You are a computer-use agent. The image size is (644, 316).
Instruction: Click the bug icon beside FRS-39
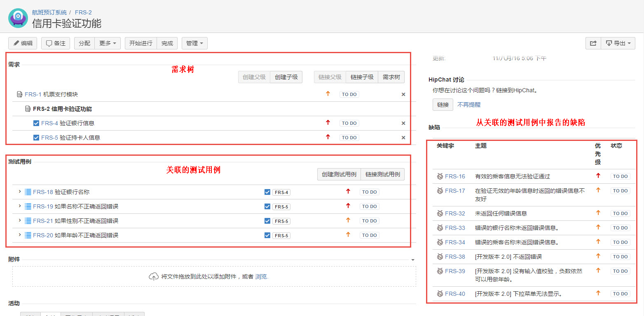click(440, 271)
